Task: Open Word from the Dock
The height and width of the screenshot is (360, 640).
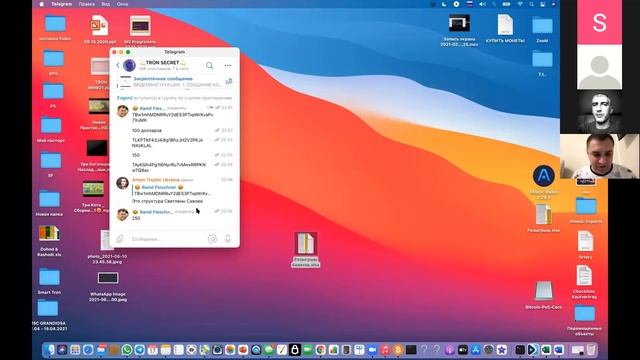Action: pyautogui.click(x=559, y=350)
